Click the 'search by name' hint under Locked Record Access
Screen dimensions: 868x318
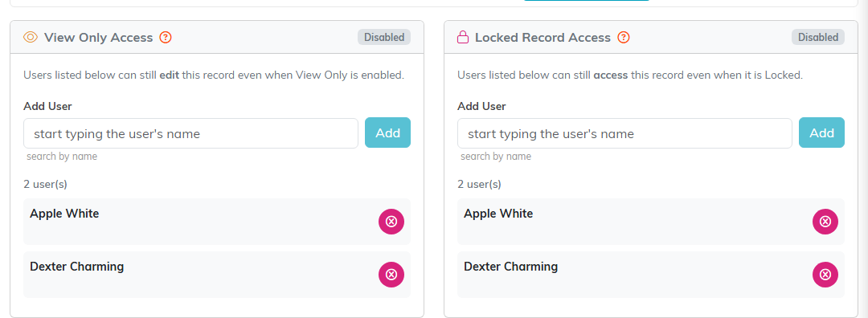pos(496,157)
